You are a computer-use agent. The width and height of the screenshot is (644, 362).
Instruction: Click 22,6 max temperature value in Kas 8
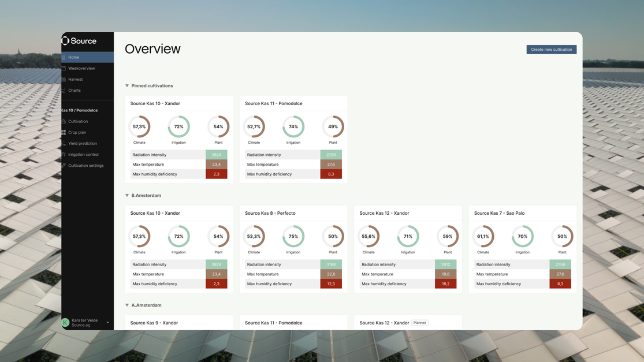(331, 274)
